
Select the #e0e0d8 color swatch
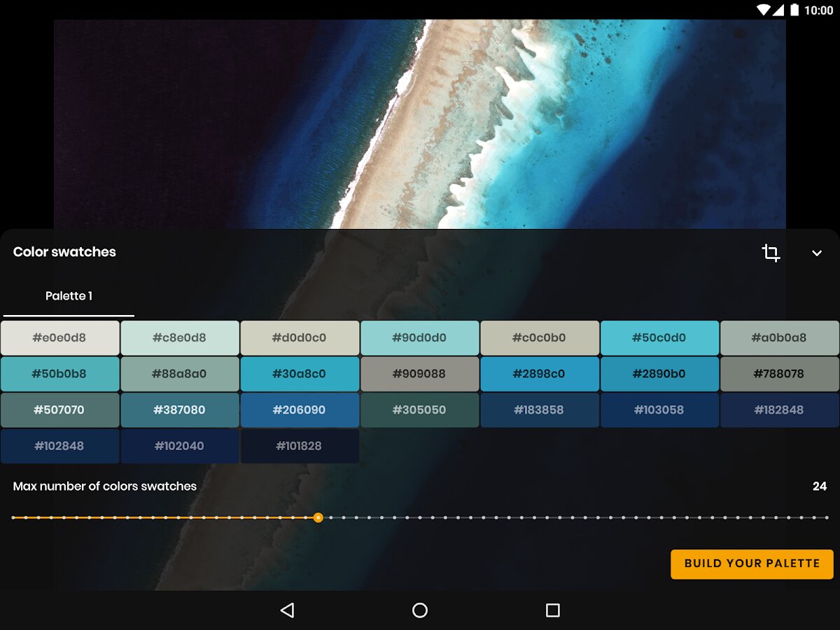tap(60, 338)
